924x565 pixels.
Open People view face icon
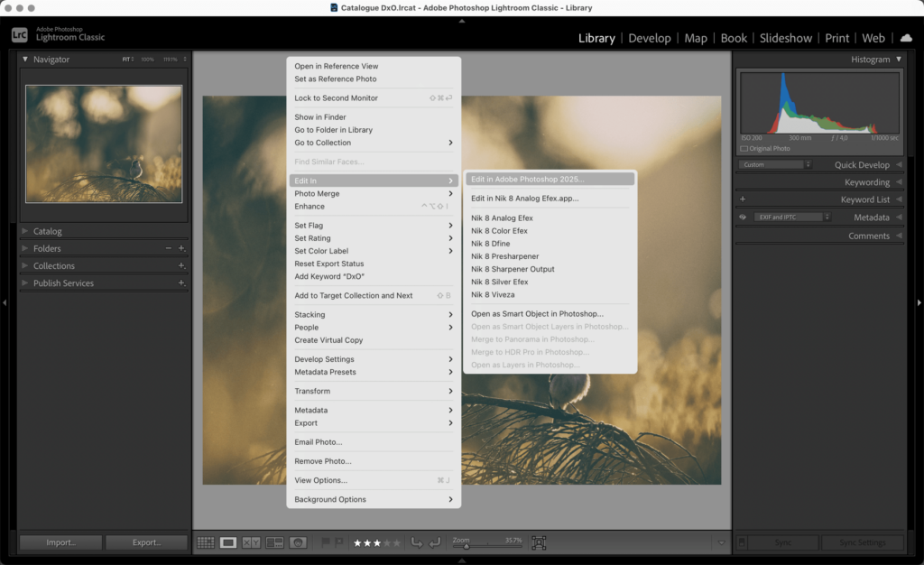pyautogui.click(x=298, y=542)
